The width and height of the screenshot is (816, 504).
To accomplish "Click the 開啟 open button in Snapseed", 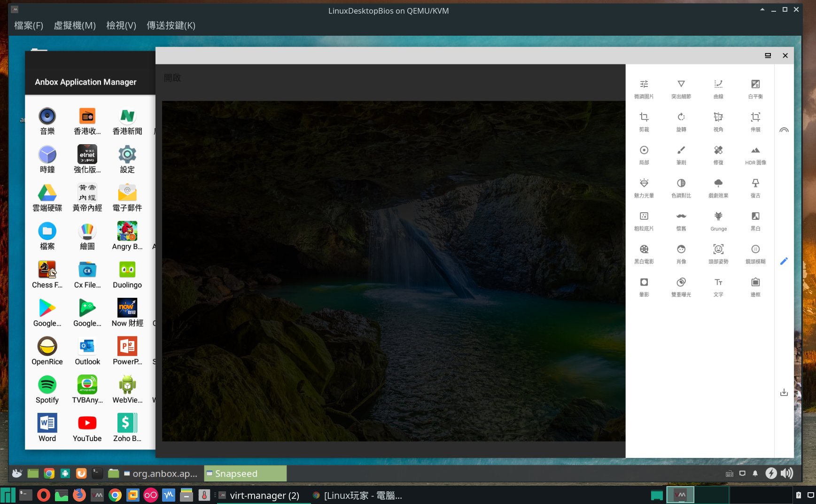I will coord(172,78).
